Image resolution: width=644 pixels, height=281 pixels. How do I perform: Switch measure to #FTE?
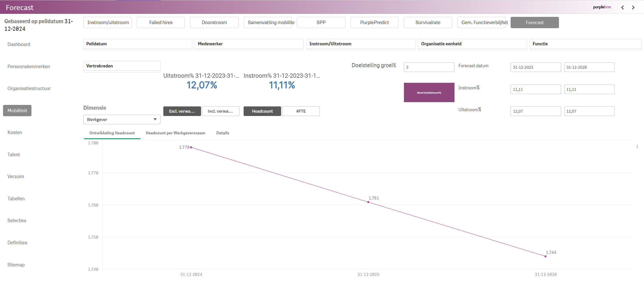[x=301, y=111]
